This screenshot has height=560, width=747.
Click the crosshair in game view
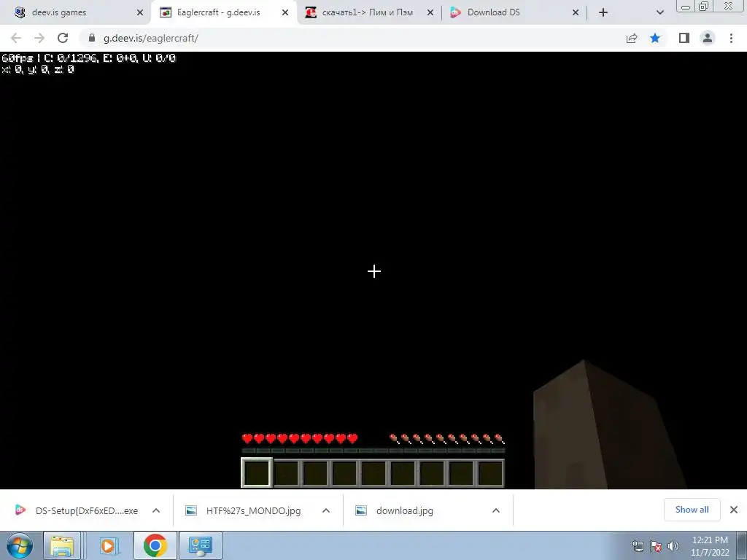click(x=374, y=271)
